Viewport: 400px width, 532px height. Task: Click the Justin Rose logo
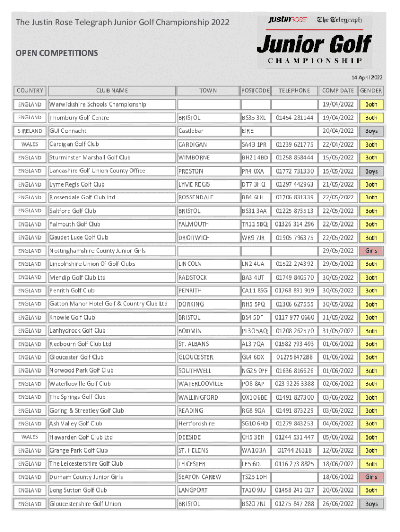pyautogui.click(x=287, y=20)
